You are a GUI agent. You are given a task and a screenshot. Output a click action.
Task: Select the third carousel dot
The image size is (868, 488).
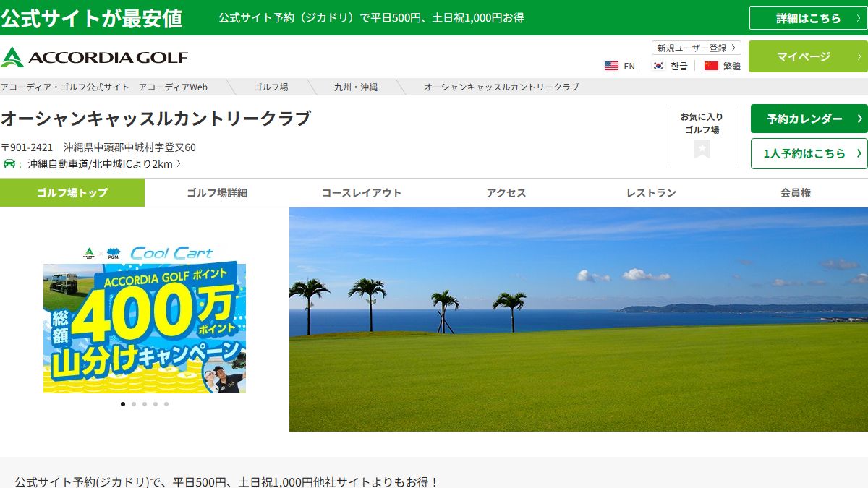click(x=145, y=404)
